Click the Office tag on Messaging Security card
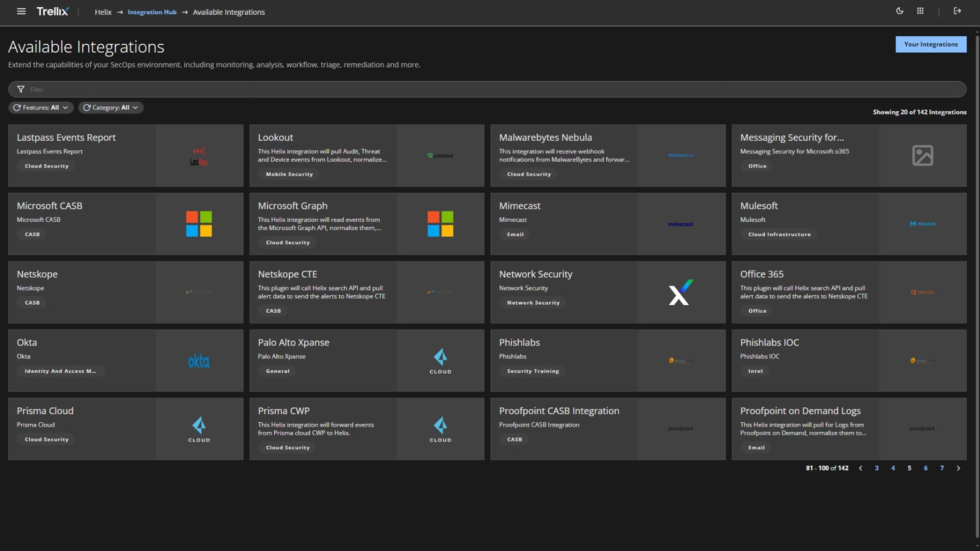The height and width of the screenshot is (551, 980). [x=757, y=166]
